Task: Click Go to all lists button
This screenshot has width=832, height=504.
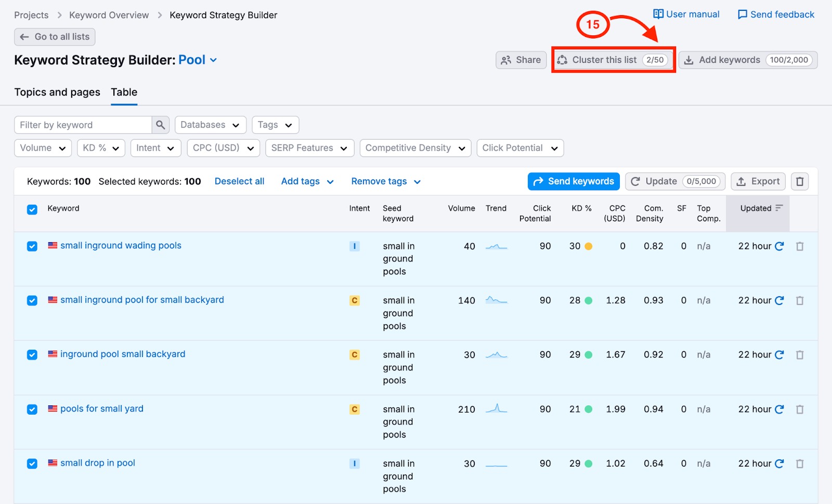Action: pos(55,37)
